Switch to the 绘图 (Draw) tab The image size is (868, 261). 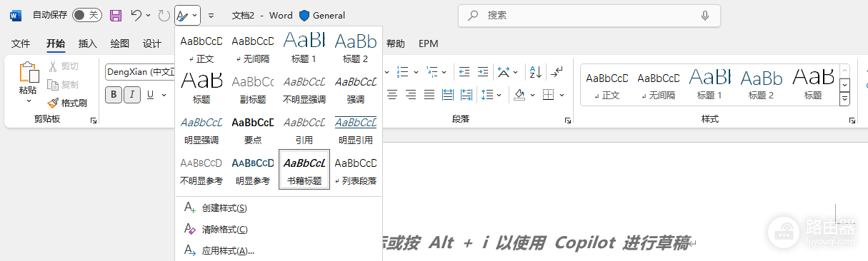point(119,43)
